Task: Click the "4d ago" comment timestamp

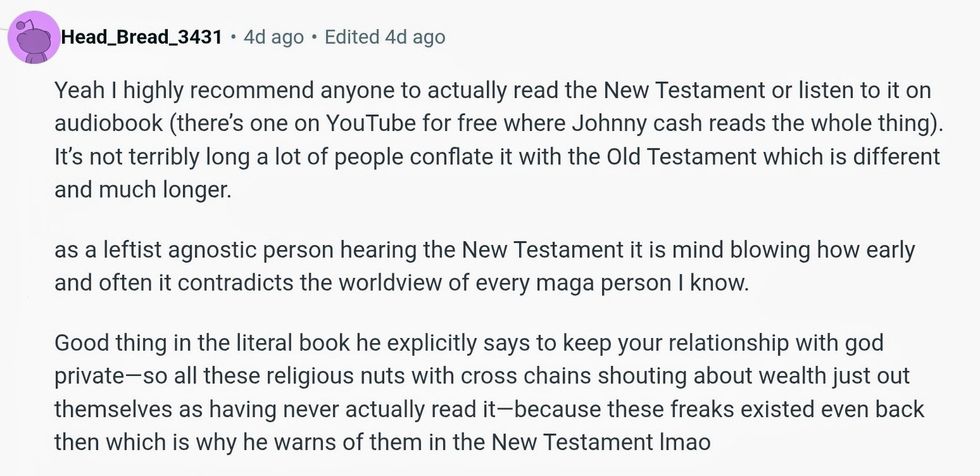Action: coord(273,37)
